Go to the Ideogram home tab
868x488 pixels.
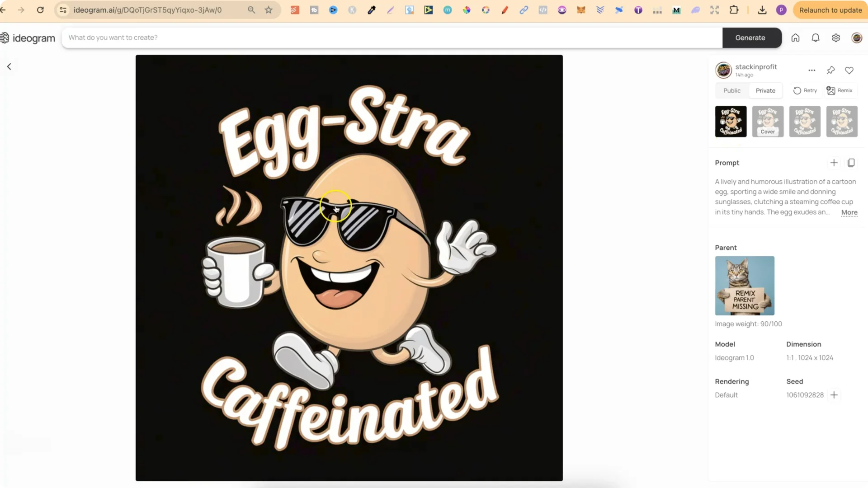[x=796, y=38]
